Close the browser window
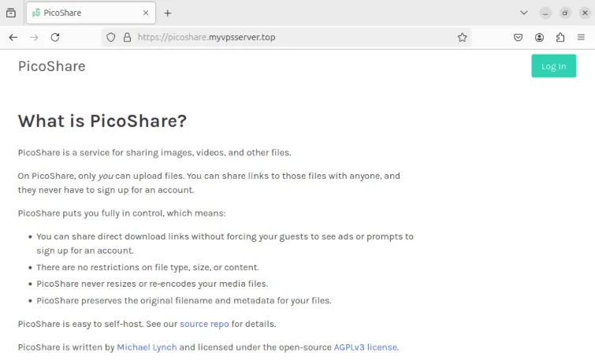The width and height of the screenshot is (595, 364). 585,13
